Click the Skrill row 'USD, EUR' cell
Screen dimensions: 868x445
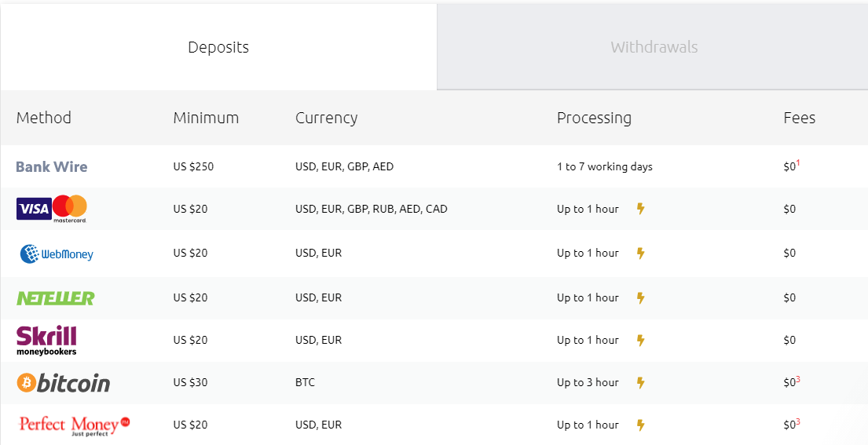click(318, 341)
